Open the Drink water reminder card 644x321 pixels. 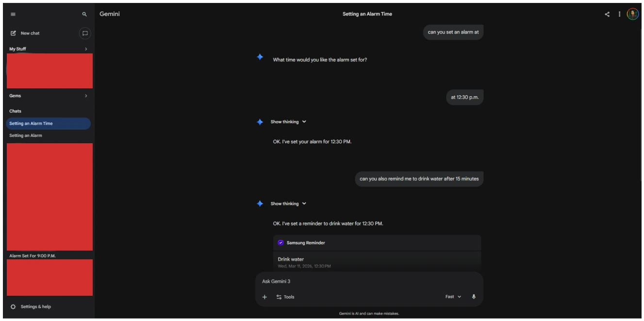click(x=377, y=262)
